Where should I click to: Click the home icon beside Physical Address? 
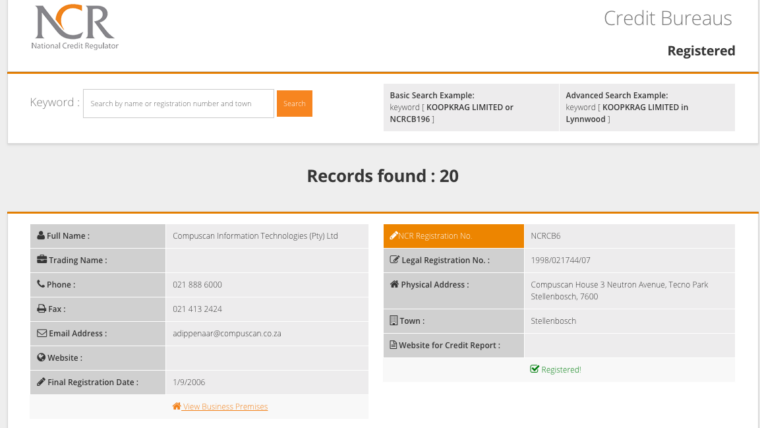point(394,284)
